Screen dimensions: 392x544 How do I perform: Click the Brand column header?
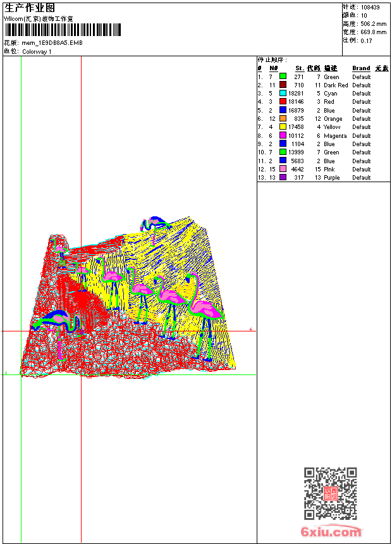click(361, 68)
